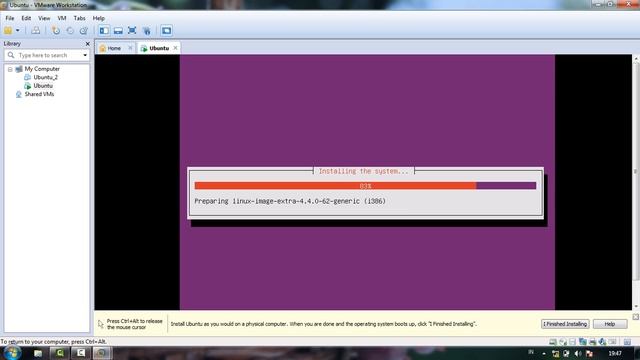Toggle the thumbnail bar toolbar button

click(x=118, y=31)
